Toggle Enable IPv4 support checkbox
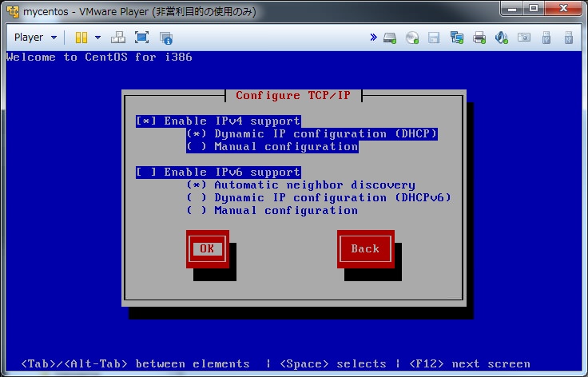The height and width of the screenshot is (377, 588). point(219,121)
